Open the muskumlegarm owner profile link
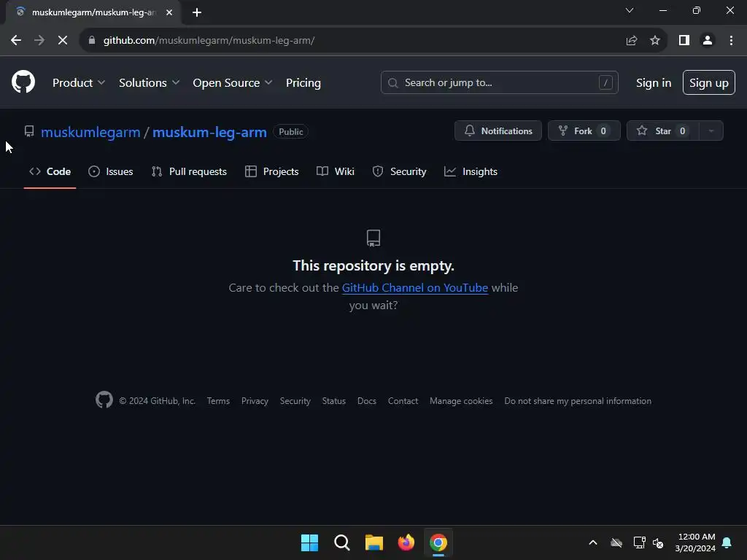 click(90, 132)
